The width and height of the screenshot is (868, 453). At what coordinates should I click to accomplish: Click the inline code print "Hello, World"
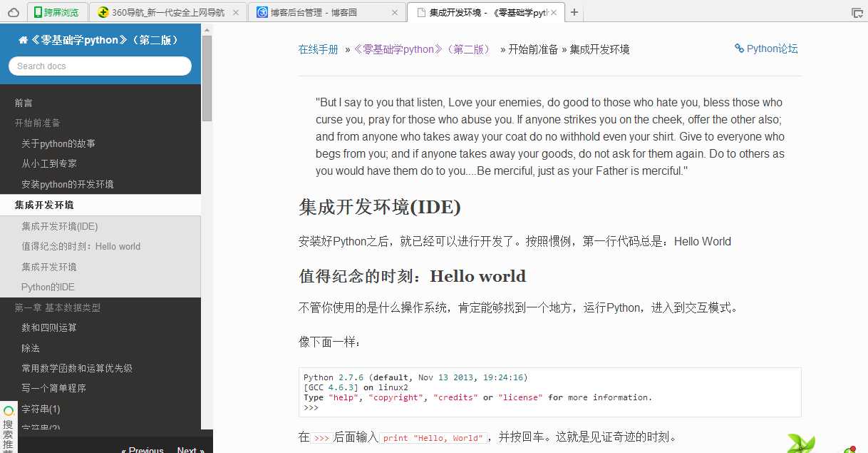[x=433, y=438]
